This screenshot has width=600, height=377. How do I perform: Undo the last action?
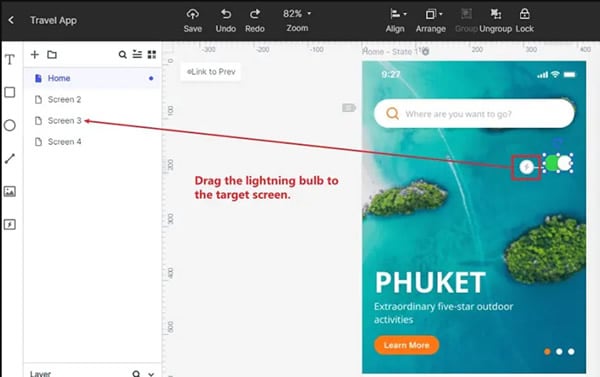coord(225,20)
